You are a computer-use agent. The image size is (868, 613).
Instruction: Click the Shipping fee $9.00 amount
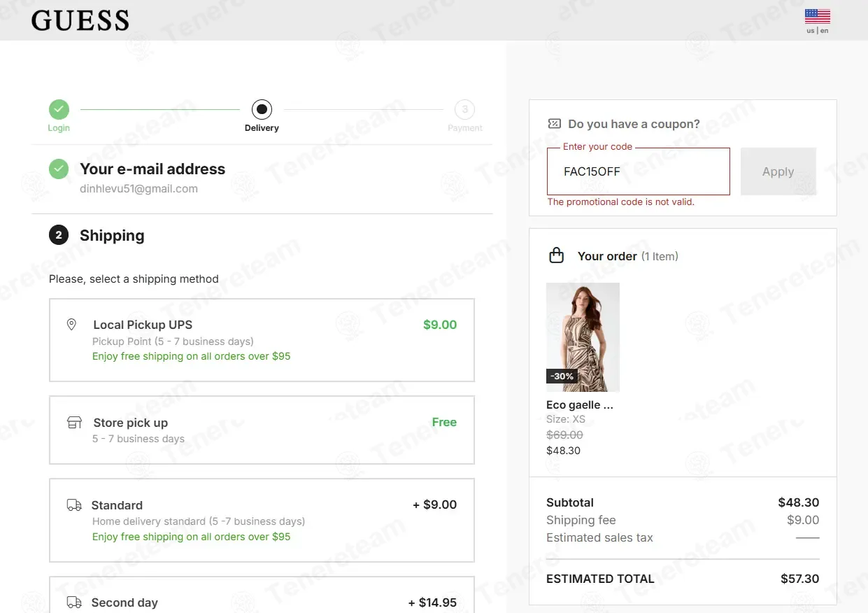(x=803, y=520)
